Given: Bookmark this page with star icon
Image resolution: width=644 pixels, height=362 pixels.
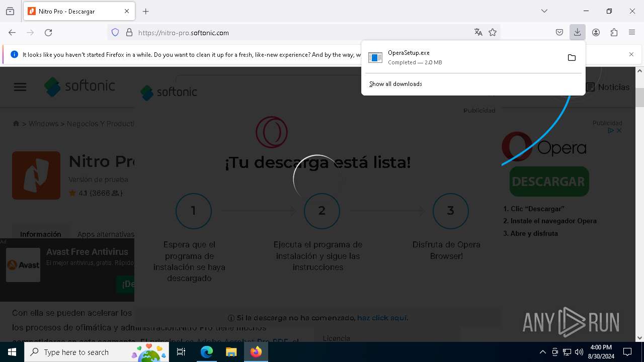Looking at the screenshot, I should [x=493, y=33].
